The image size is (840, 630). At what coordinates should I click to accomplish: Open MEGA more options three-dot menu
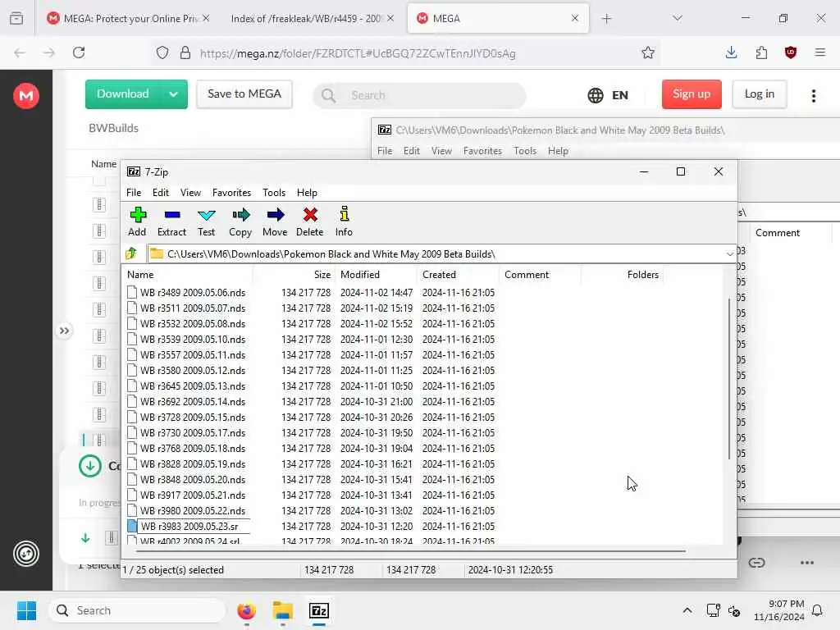(x=813, y=95)
